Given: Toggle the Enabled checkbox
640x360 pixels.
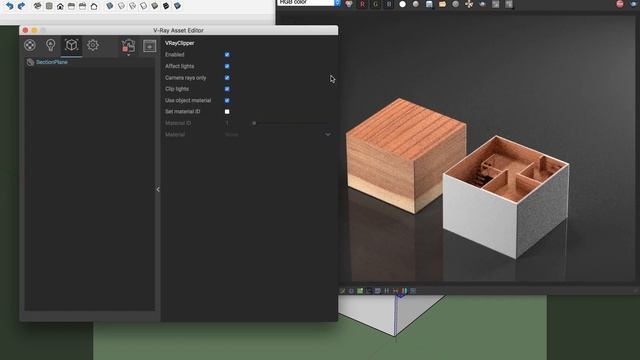Looking at the screenshot, I should [227, 54].
